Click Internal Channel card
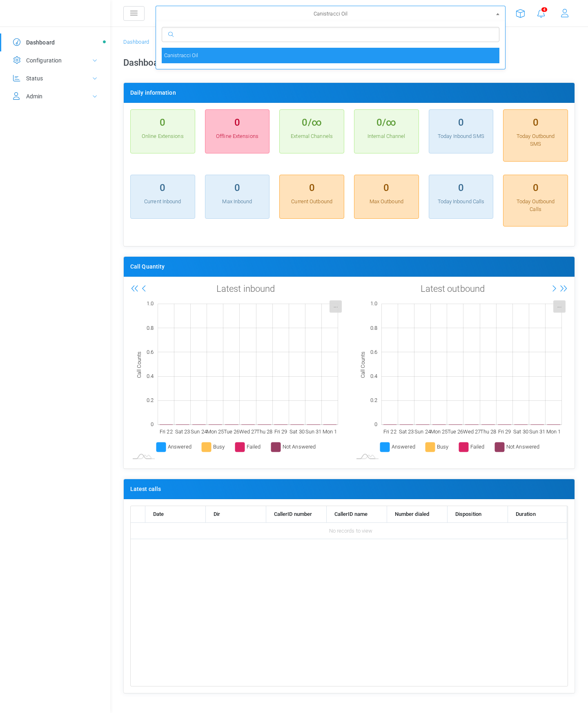This screenshot has width=588, height=713. click(386, 131)
